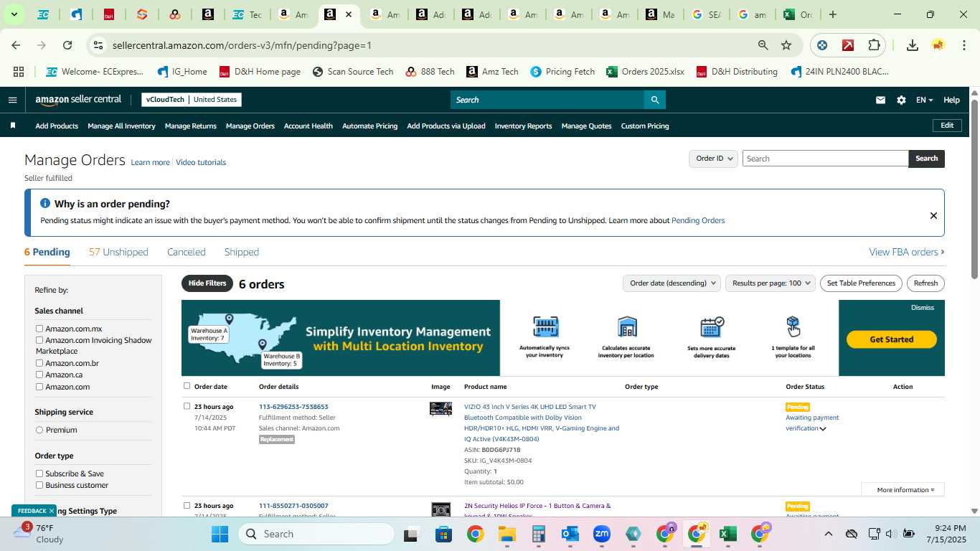Click the Amazon Seller Central logo
Viewport: 980px width, 551px height.
click(x=78, y=100)
